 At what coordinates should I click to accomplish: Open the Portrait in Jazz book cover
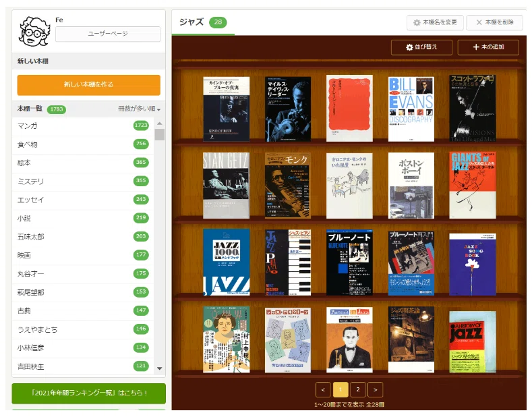click(x=349, y=340)
